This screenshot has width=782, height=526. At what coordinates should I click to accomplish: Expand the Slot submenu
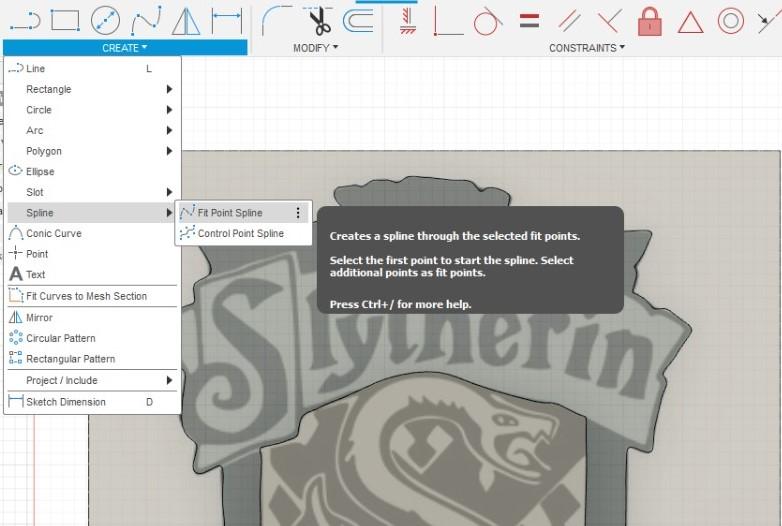92,192
